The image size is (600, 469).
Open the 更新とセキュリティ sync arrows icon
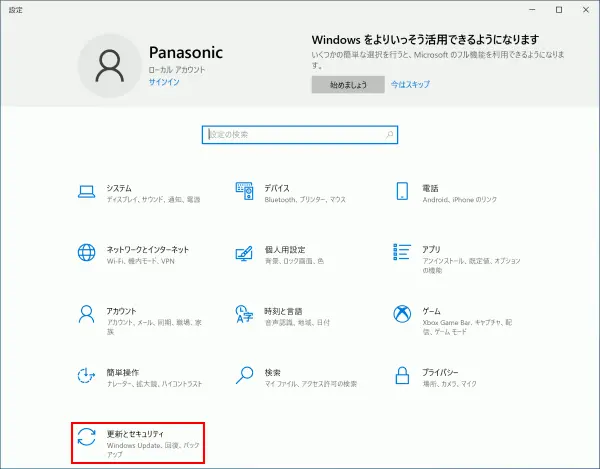(86, 437)
